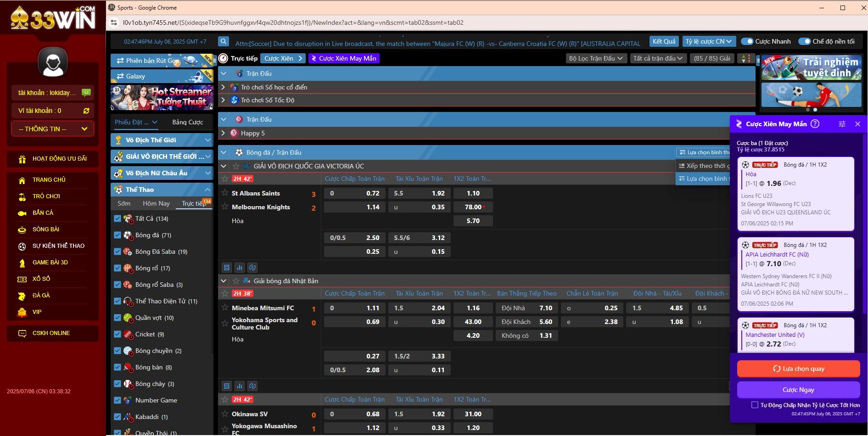Click the Cược Ngay bet button
Image resolution: width=868 pixels, height=436 pixels.
click(798, 390)
